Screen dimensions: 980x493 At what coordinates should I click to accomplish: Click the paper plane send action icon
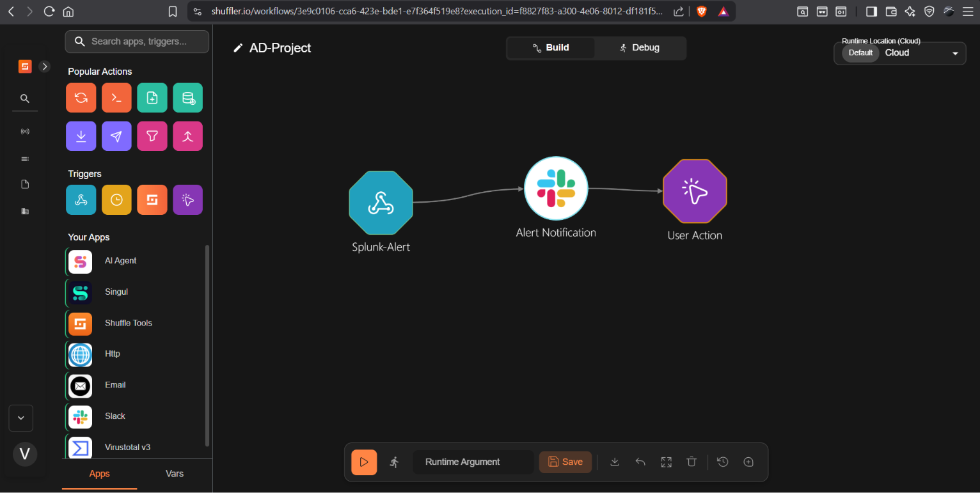116,136
